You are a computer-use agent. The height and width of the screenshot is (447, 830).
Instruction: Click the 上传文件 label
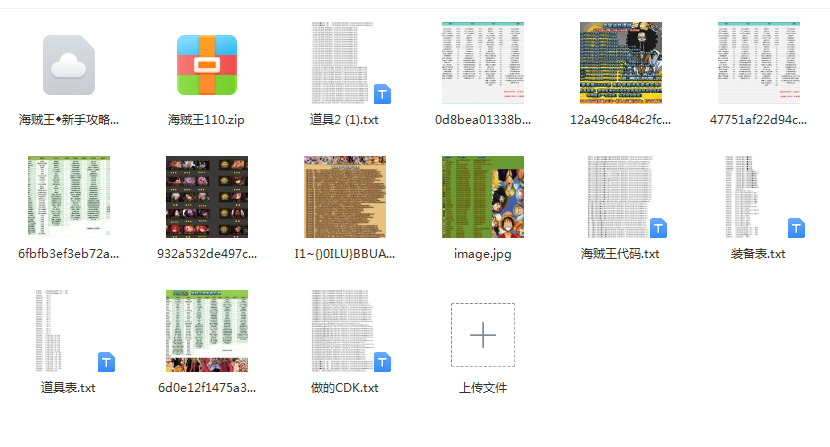(x=483, y=388)
